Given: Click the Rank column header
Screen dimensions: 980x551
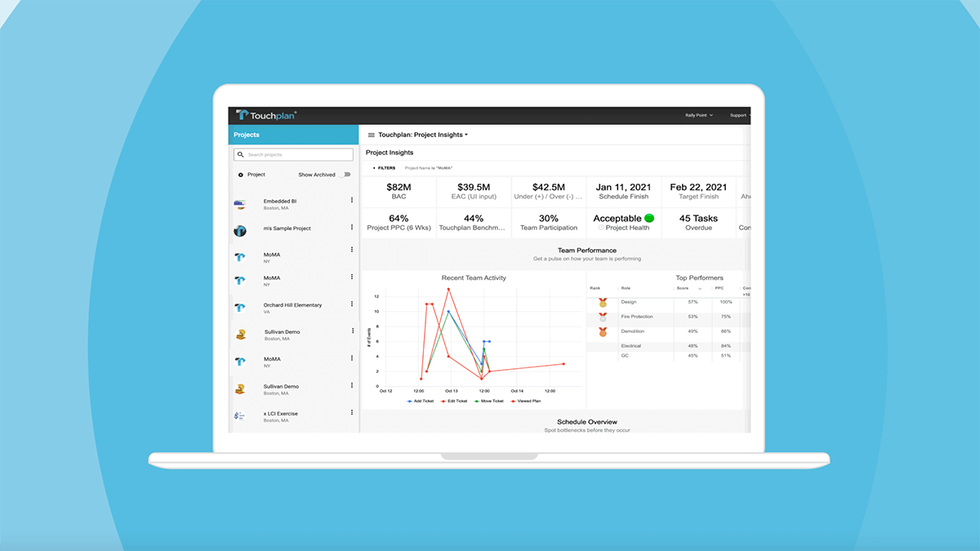Looking at the screenshot, I should pyautogui.click(x=595, y=288).
